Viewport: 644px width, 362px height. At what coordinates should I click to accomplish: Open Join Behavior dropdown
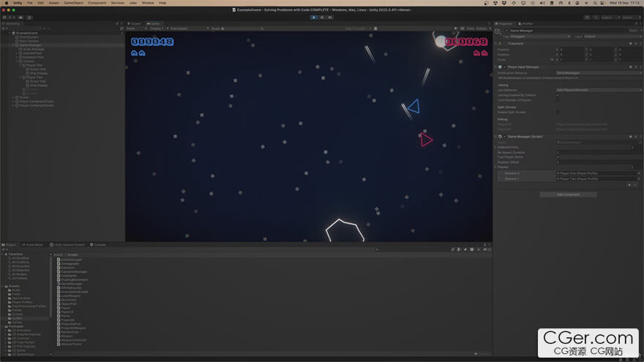pyautogui.click(x=598, y=90)
